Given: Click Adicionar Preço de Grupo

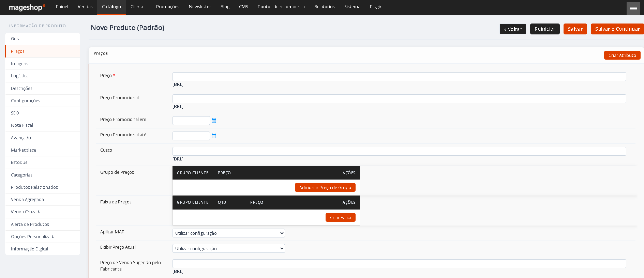Looking at the screenshot, I should pyautogui.click(x=325, y=187).
